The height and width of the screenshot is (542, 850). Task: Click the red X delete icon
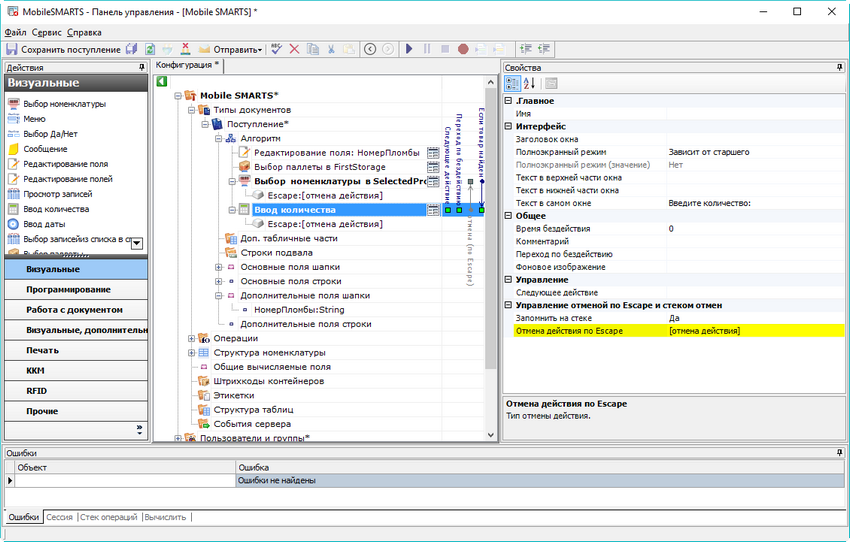[294, 49]
